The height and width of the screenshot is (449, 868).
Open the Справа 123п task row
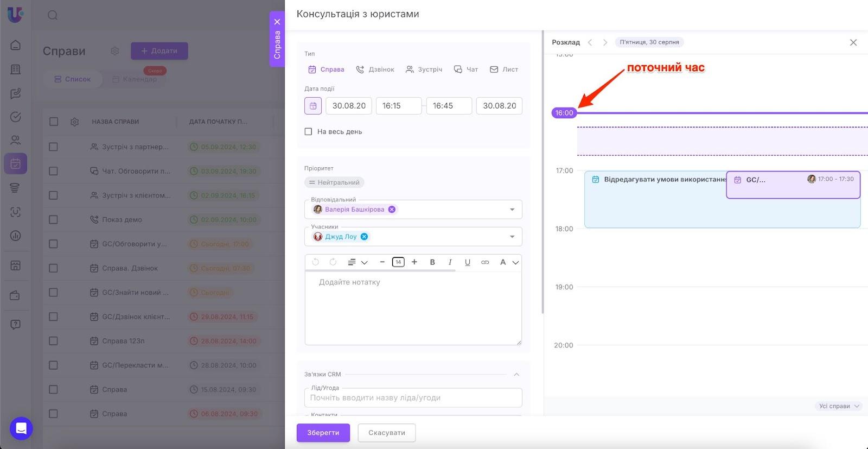[x=124, y=341]
